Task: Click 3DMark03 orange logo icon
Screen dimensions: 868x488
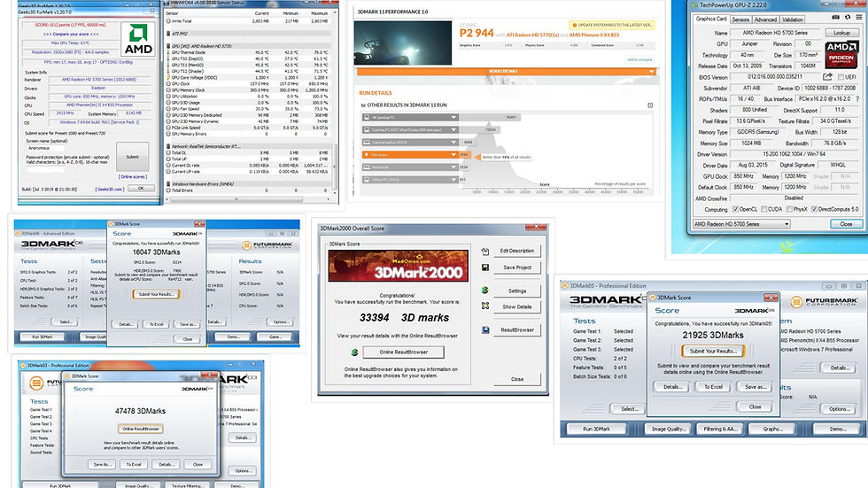Action: coord(36,383)
